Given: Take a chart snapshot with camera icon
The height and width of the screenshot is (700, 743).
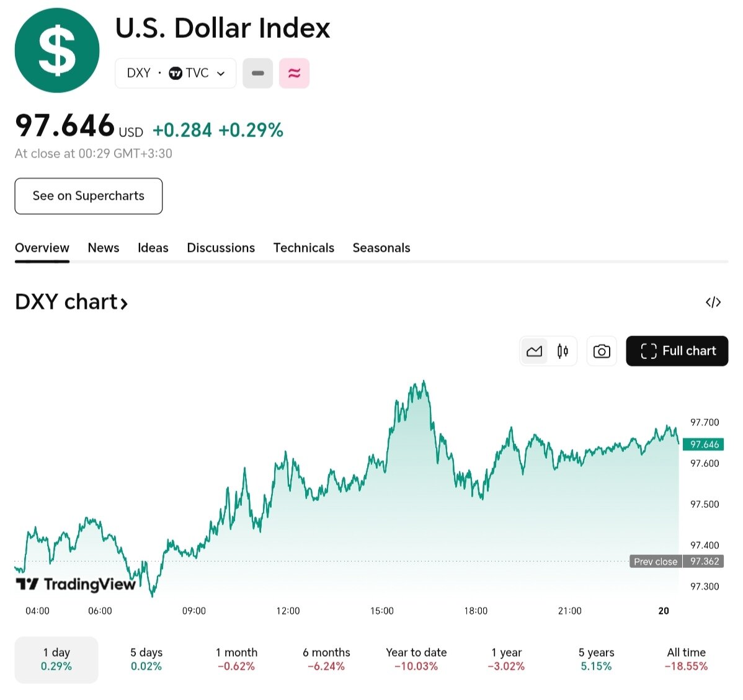Looking at the screenshot, I should point(601,352).
